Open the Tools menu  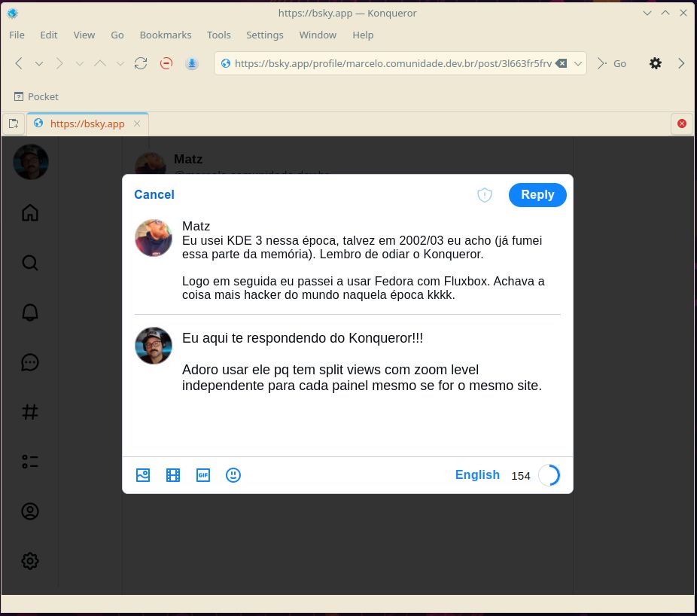[219, 35]
